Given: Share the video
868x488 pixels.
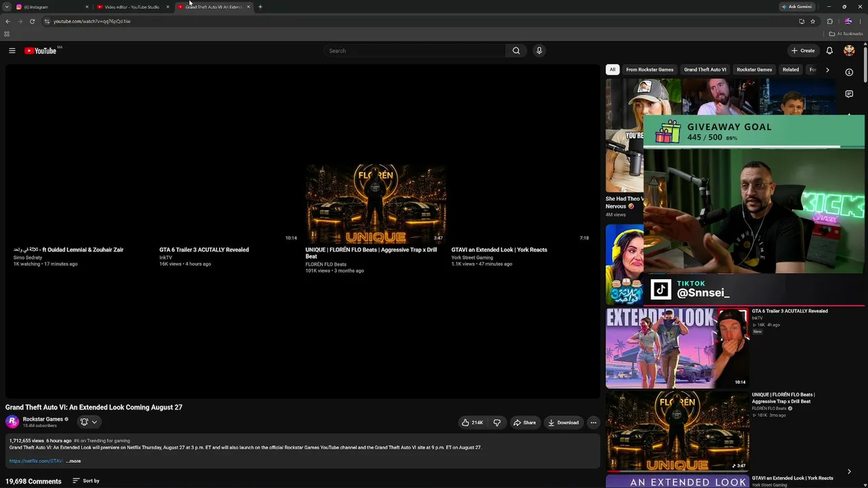Looking at the screenshot, I should click(x=524, y=423).
